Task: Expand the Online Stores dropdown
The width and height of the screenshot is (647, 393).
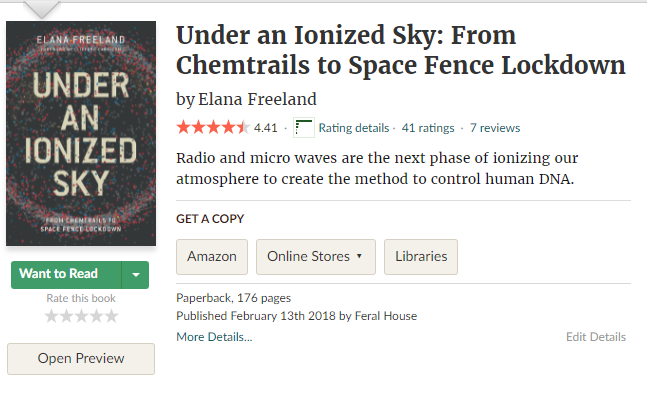Action: tap(316, 257)
